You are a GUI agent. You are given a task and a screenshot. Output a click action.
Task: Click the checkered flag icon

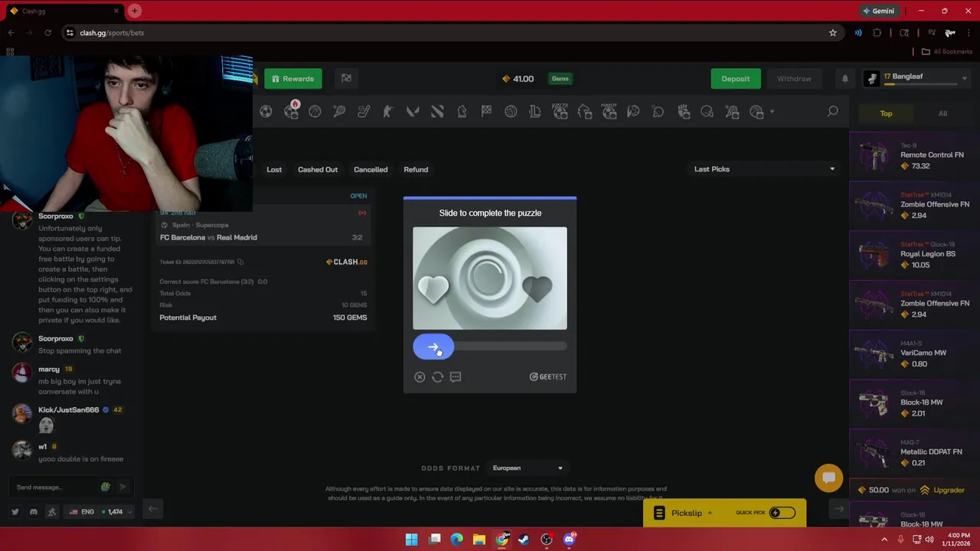click(x=346, y=79)
